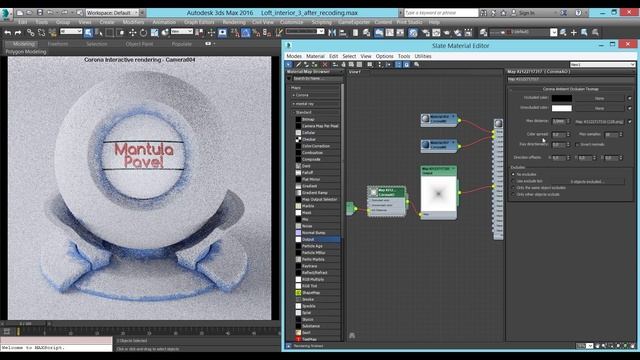The width and height of the screenshot is (640, 360).
Task: Select Only other objects occlude option
Action: point(513,194)
